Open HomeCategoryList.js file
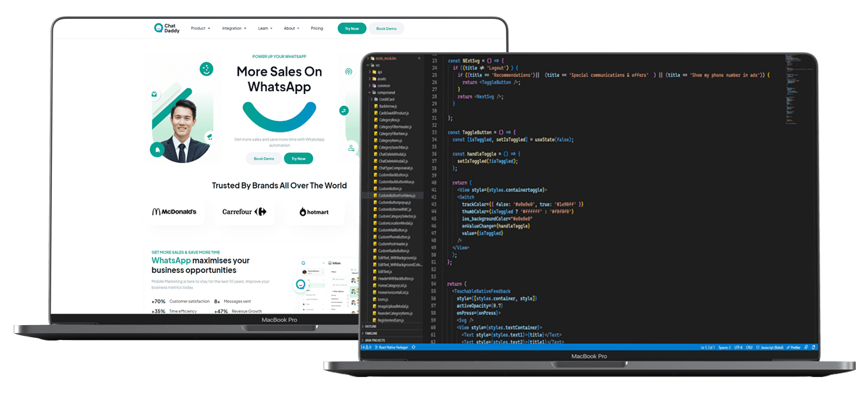Image resolution: width=868 pixels, height=396 pixels. tap(391, 285)
